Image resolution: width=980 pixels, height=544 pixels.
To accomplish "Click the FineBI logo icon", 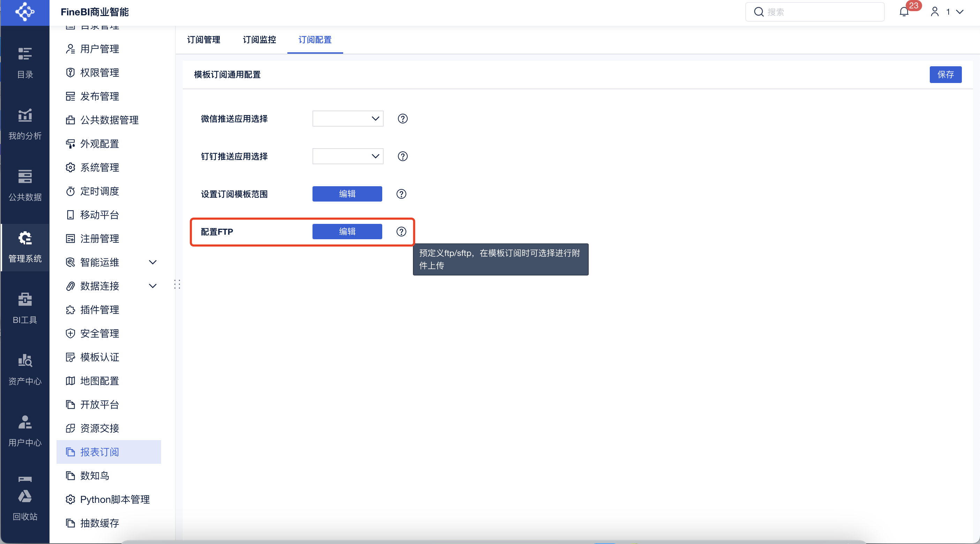I will pyautogui.click(x=25, y=12).
